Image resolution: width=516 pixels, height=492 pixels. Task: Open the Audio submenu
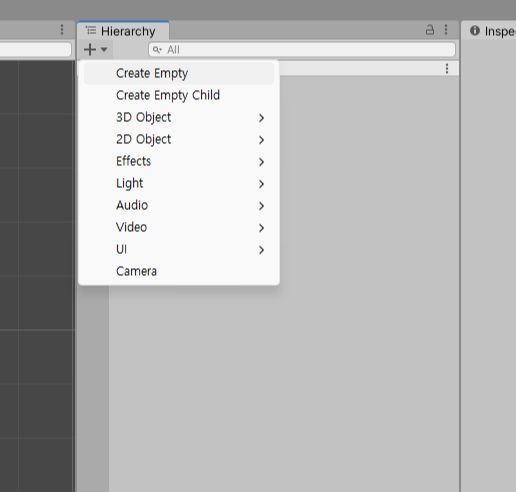point(179,205)
